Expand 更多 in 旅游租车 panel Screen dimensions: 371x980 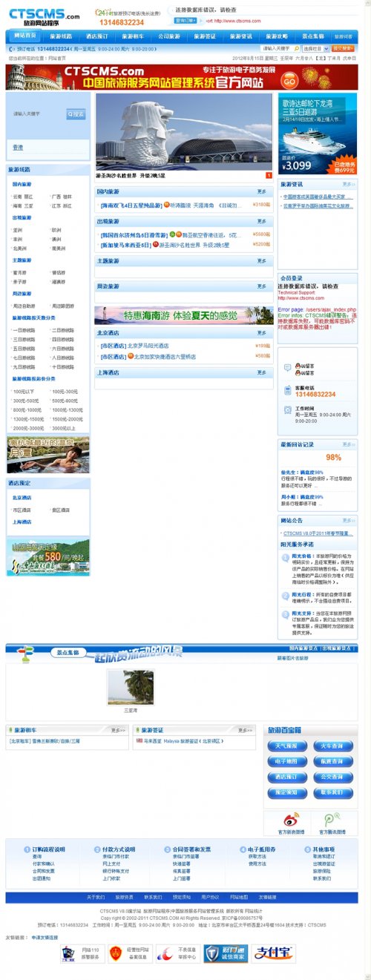(x=117, y=730)
